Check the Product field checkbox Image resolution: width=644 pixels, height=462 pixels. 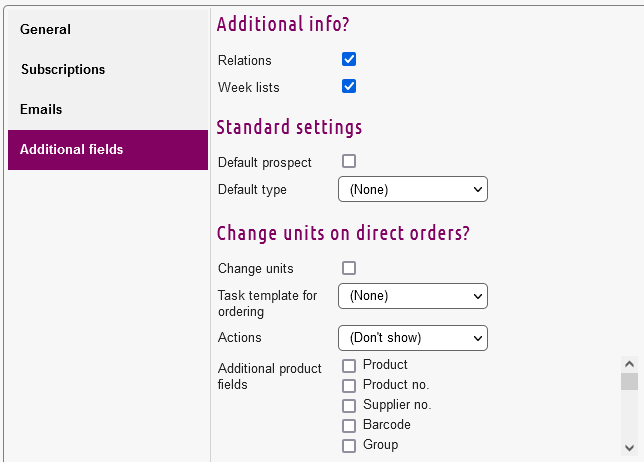click(349, 366)
